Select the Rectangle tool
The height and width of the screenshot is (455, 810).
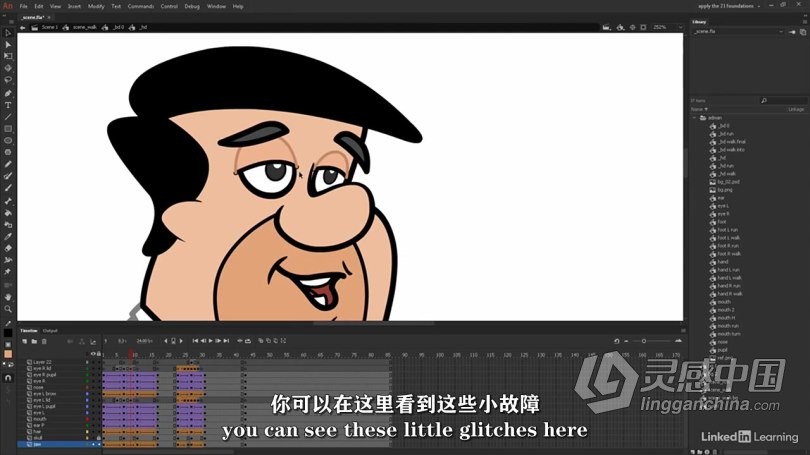click(x=8, y=129)
